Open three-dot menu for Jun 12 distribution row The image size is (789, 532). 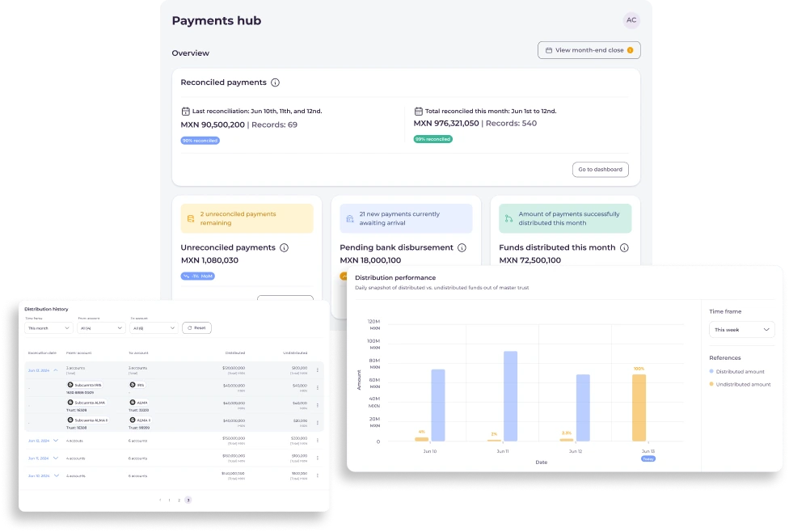(317, 441)
